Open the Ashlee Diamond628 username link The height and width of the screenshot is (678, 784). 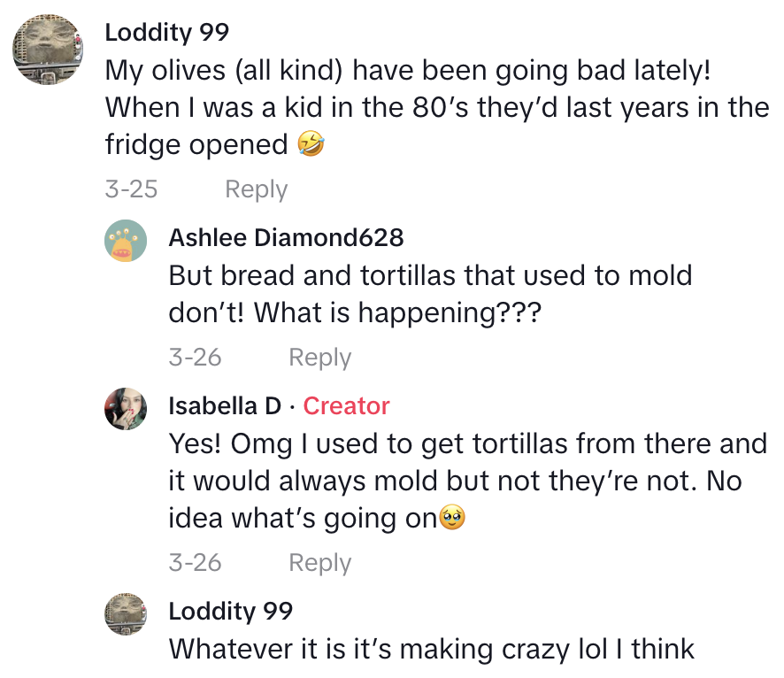point(286,237)
